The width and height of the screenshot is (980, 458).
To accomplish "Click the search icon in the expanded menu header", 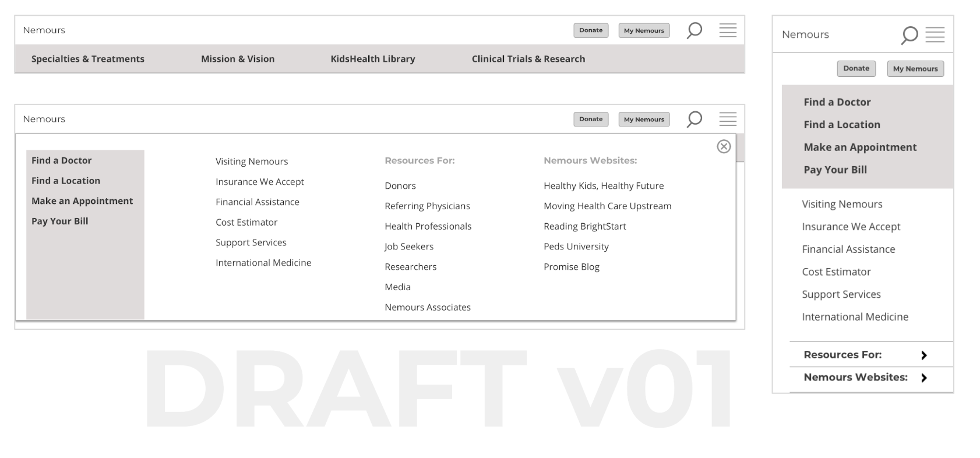I will [x=694, y=119].
